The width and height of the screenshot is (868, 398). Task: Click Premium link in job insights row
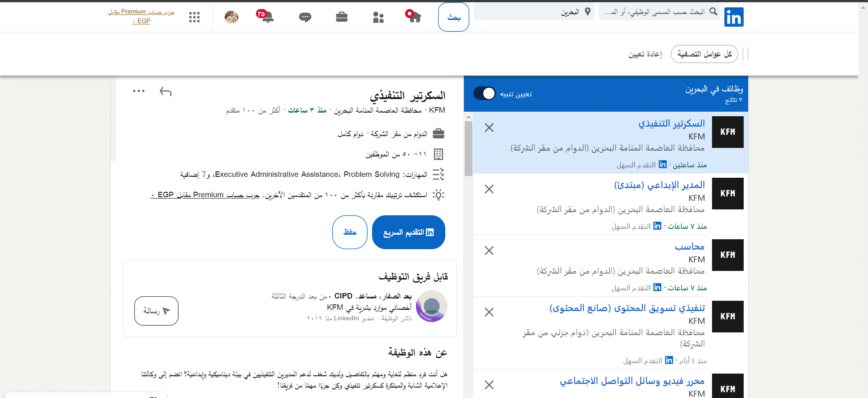pyautogui.click(x=205, y=195)
